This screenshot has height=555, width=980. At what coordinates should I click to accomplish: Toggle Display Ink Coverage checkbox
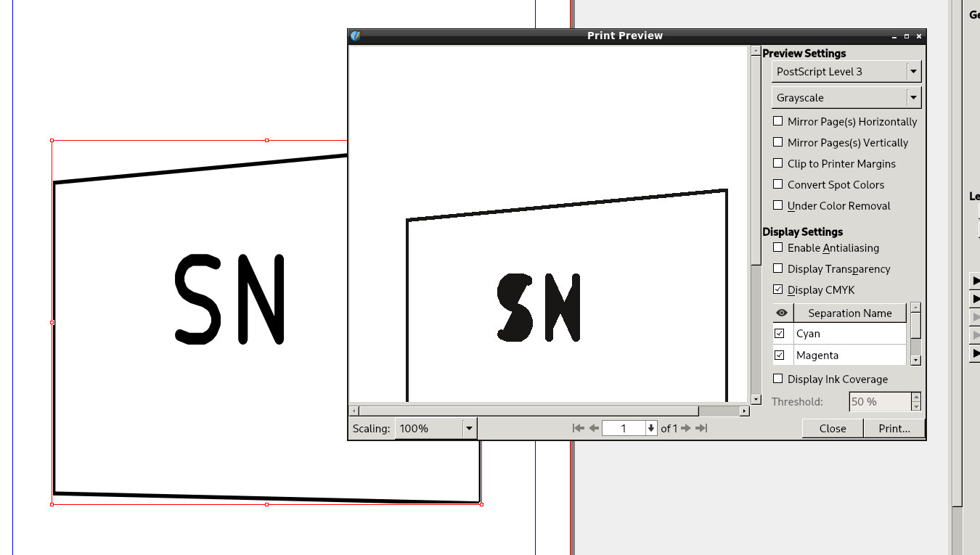(778, 379)
